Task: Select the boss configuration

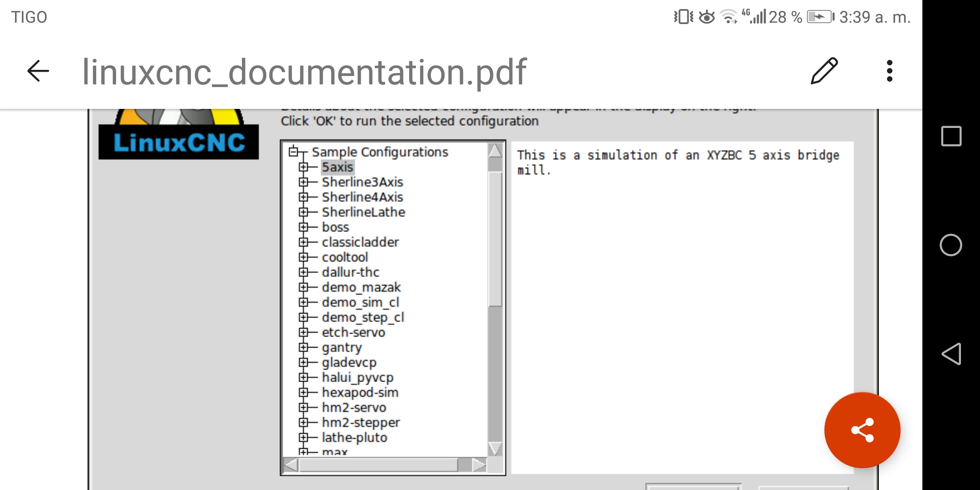Action: pos(335,227)
